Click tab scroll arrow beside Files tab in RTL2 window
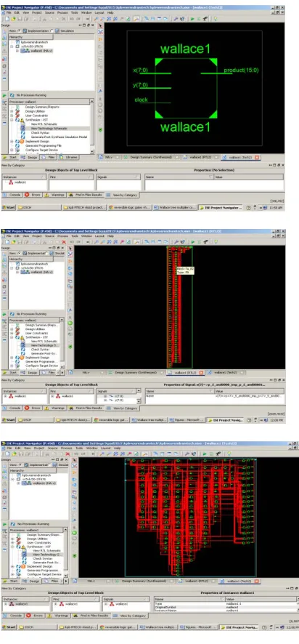This screenshot has width=299, height=644. (62, 373)
